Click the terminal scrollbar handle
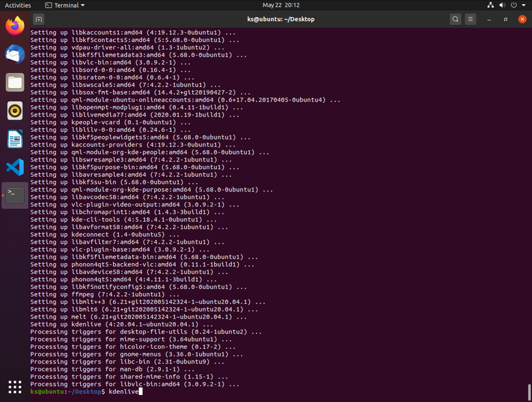 coord(529,393)
